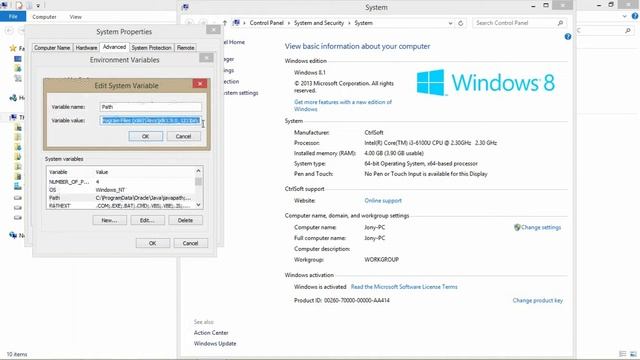Screen dimensions: 640x360
Task: Click OK in the Environment Variables dialog
Action: [x=153, y=243]
